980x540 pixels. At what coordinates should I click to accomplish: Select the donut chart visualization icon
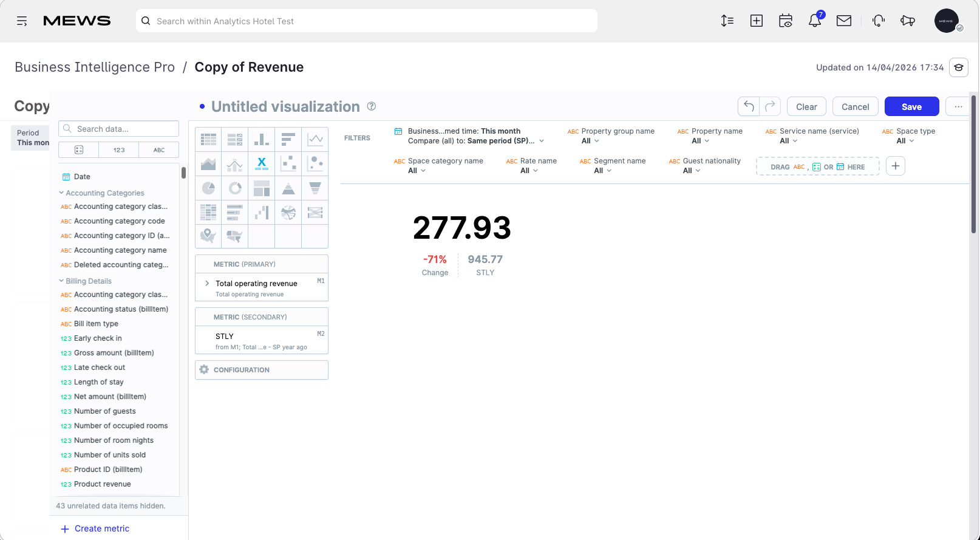[235, 188]
